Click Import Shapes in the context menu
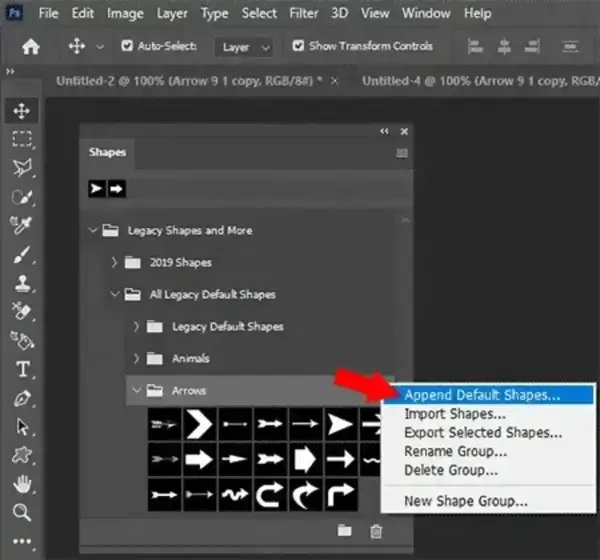The image size is (600, 560). pos(454,414)
